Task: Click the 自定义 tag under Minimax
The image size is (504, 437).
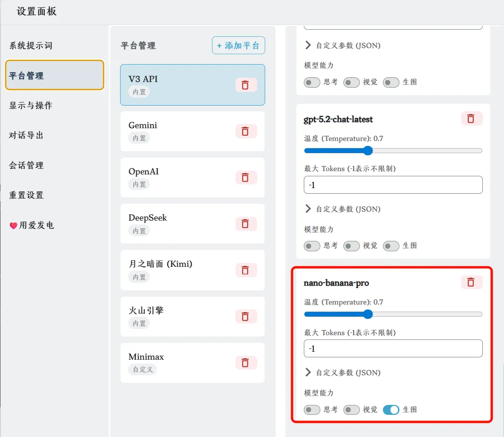Action: coord(143,370)
